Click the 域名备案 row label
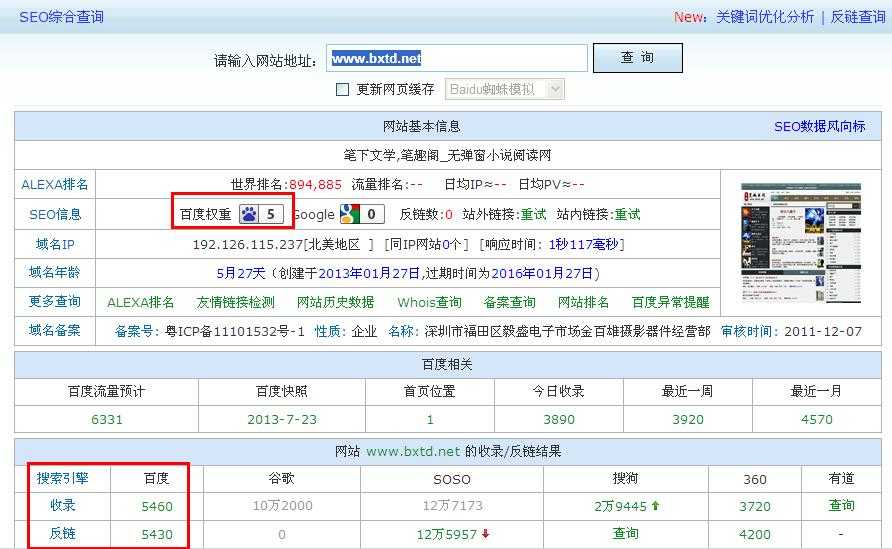The height and width of the screenshot is (549, 892). [55, 331]
